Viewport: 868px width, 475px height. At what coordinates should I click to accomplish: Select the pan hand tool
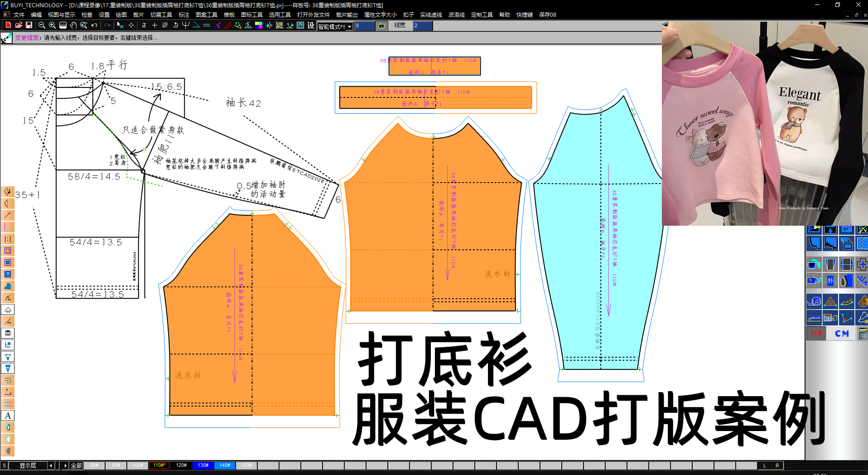[x=73, y=25]
